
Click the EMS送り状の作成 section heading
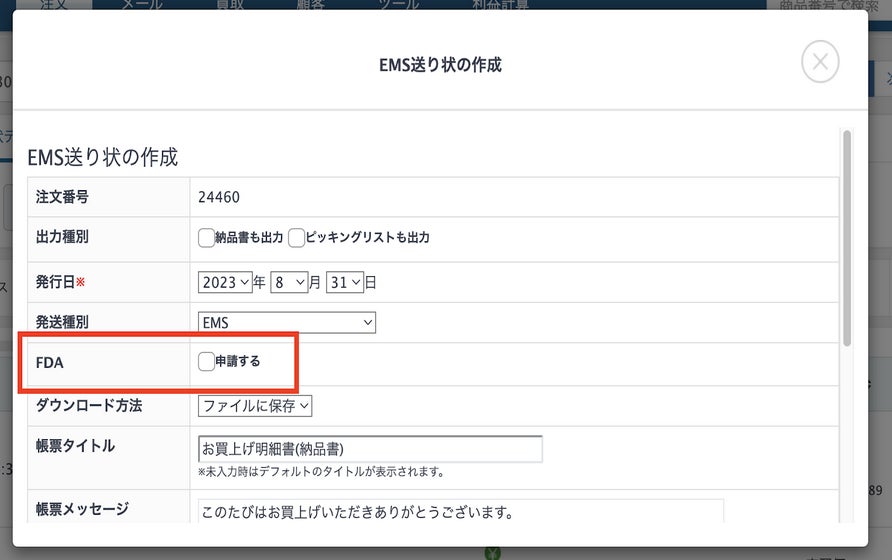click(102, 157)
